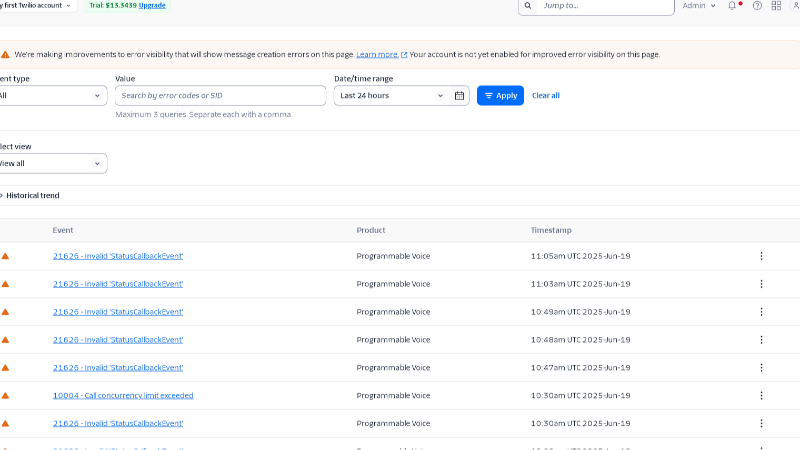
Task: Open the 10004 Call concurrency limit exceeded event
Action: click(123, 396)
